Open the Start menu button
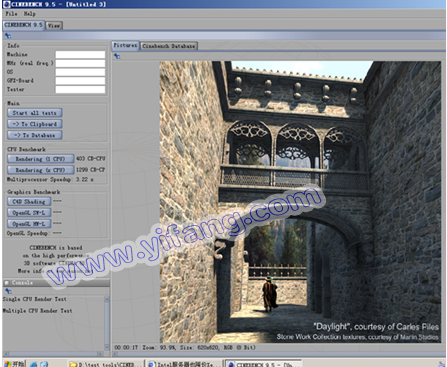The image size is (447, 367). [x=13, y=364]
